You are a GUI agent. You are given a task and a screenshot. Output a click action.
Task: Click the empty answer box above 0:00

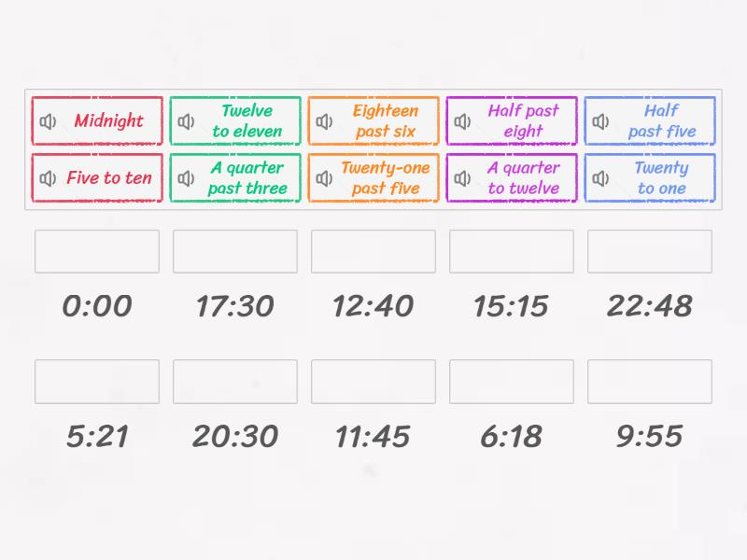coord(96,251)
